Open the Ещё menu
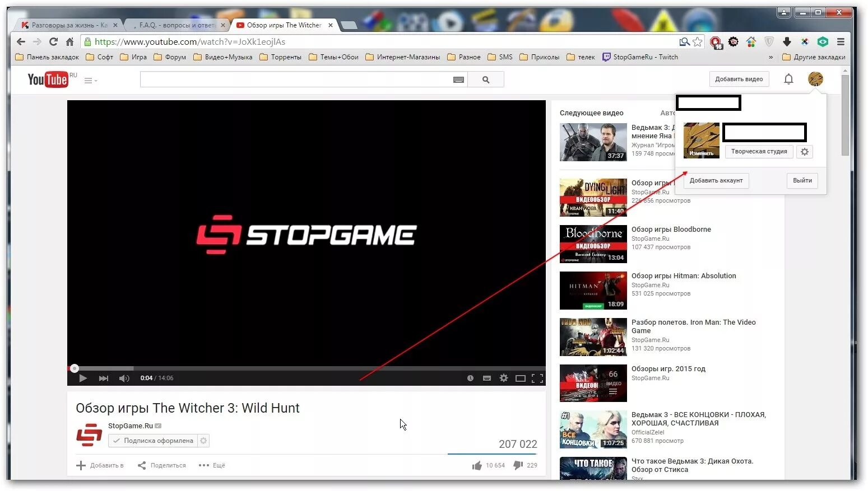The image size is (868, 491). 212,465
